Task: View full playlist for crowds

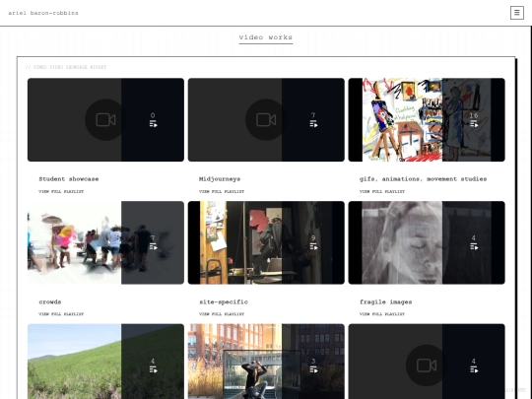Action: [61, 314]
